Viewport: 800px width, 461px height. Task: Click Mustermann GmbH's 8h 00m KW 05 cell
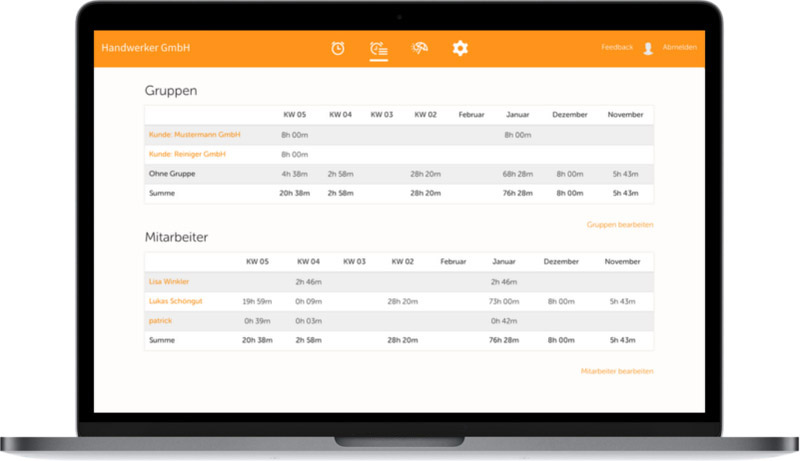point(294,135)
